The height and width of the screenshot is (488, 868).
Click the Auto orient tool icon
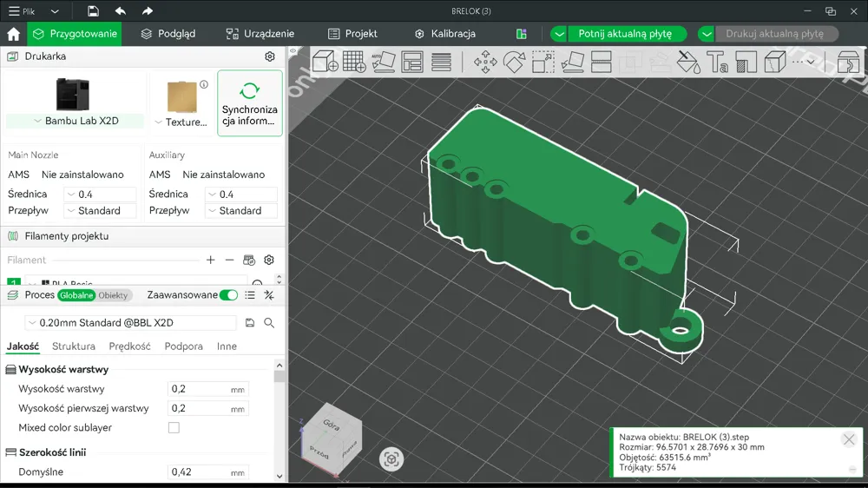coord(383,62)
